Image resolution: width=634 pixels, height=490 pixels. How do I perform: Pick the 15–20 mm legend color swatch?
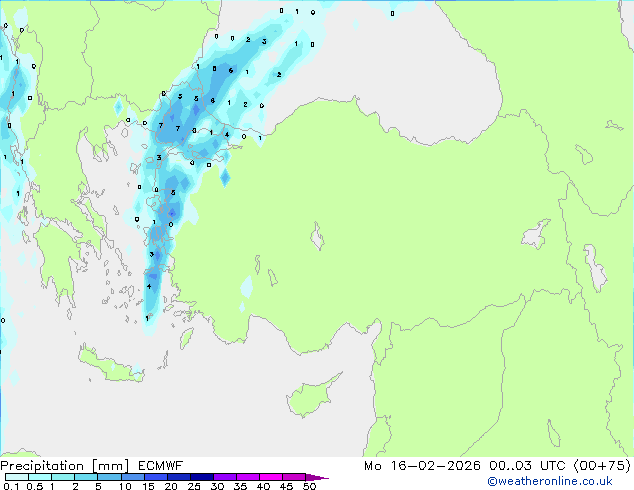click(x=156, y=477)
